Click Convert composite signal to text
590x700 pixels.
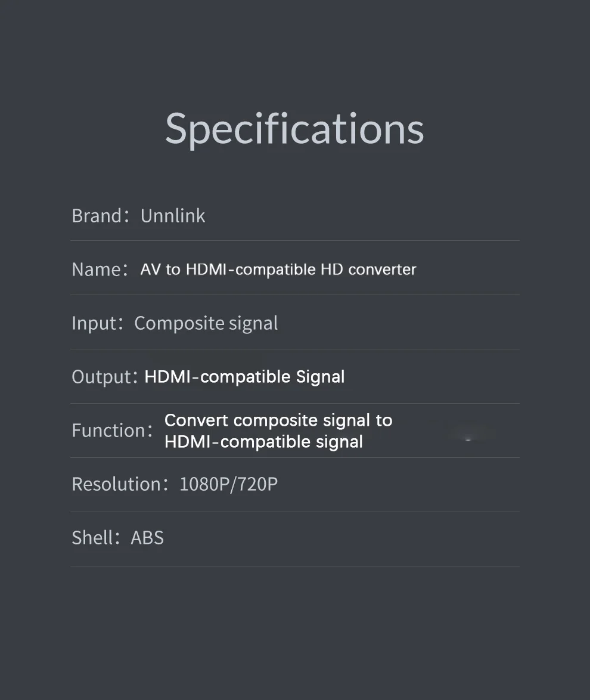(x=278, y=420)
